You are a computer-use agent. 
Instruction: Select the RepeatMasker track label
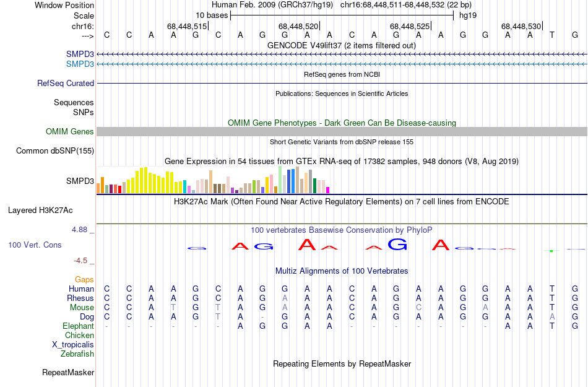pos(68,372)
